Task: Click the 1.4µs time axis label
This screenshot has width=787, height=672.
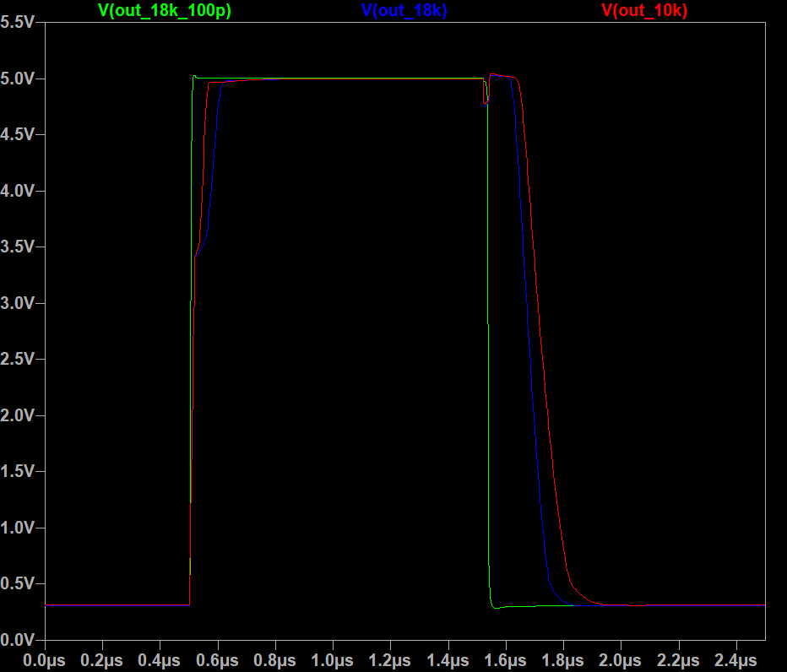Action: (x=448, y=660)
